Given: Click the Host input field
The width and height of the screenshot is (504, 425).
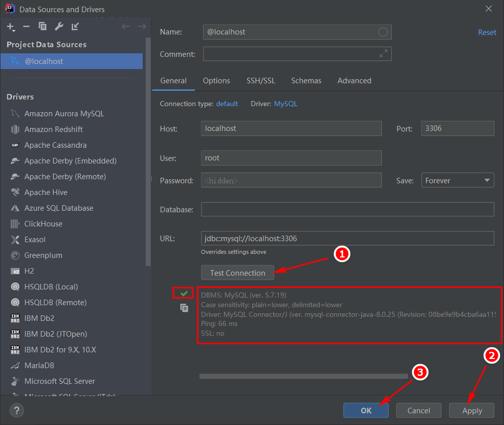Looking at the screenshot, I should click(x=291, y=128).
